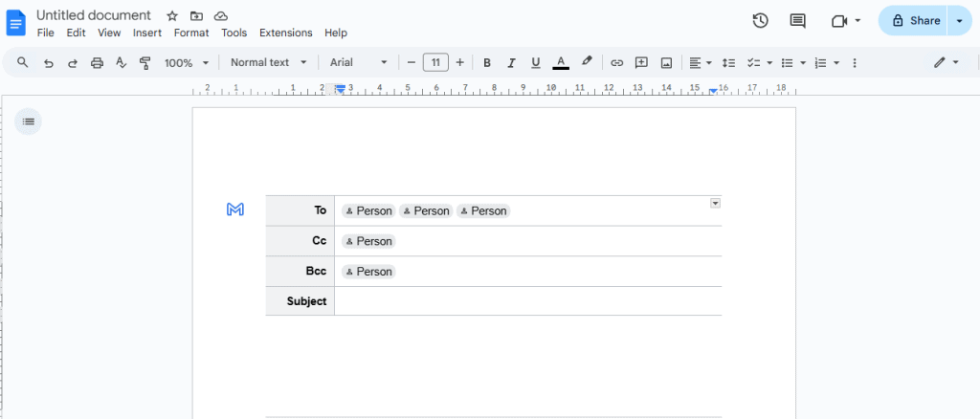This screenshot has height=419, width=980.
Task: Click the Gmail draft preview icon
Action: tap(234, 209)
